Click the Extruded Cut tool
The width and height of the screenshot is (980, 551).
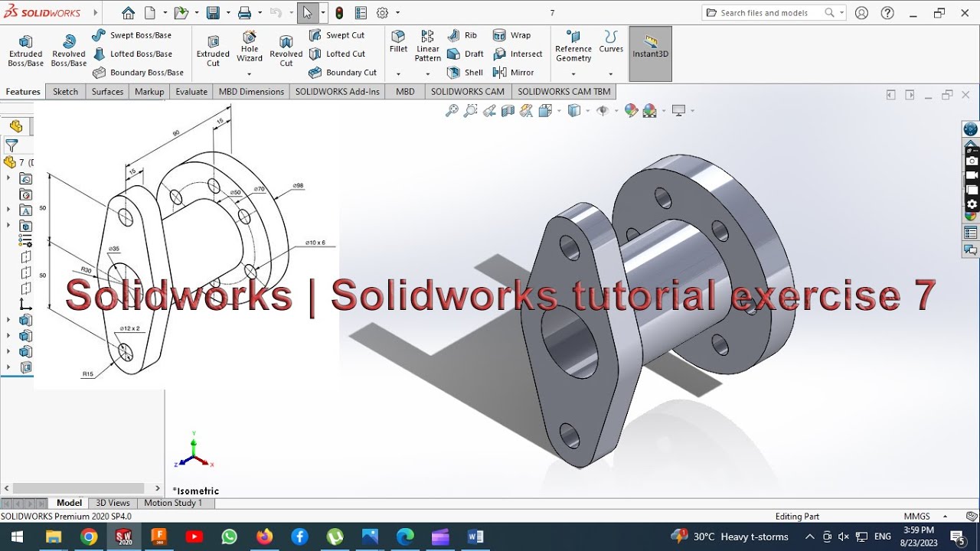213,51
